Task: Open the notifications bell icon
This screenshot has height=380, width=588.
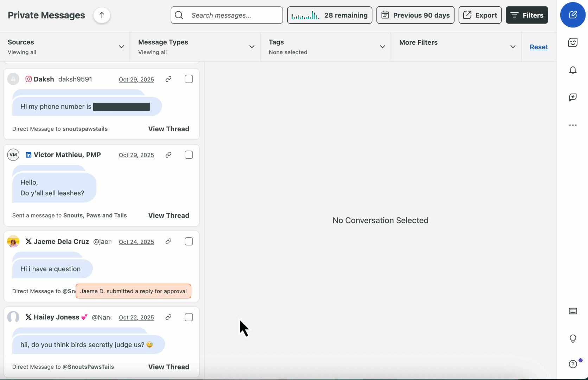Action: [573, 70]
